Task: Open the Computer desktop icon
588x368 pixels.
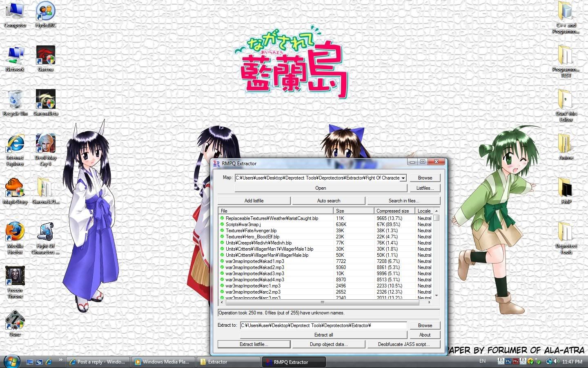Action: point(15,14)
